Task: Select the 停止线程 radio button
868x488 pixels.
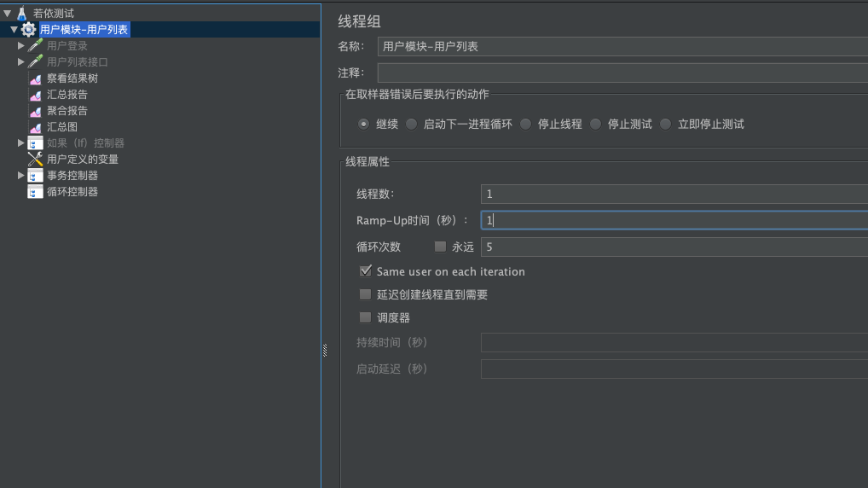Action: [525, 124]
